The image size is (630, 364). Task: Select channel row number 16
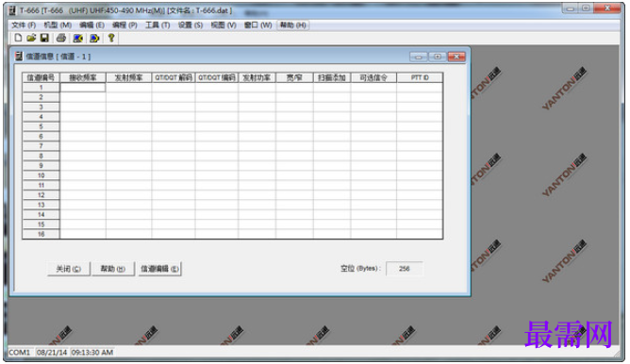click(41, 234)
